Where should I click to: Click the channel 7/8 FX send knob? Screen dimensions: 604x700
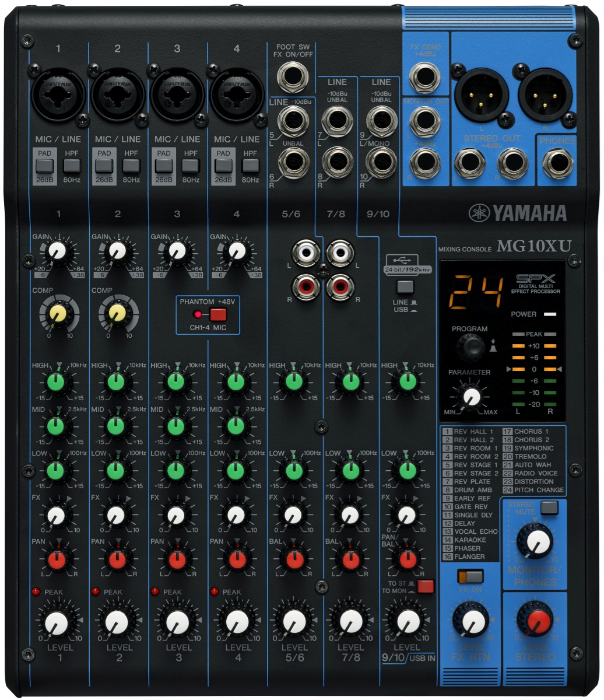click(x=350, y=515)
